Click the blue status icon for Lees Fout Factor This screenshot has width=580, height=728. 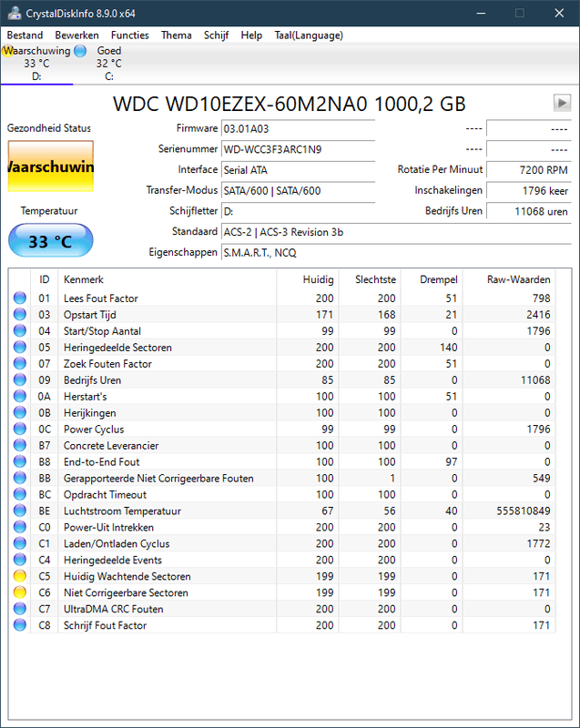coord(20,298)
